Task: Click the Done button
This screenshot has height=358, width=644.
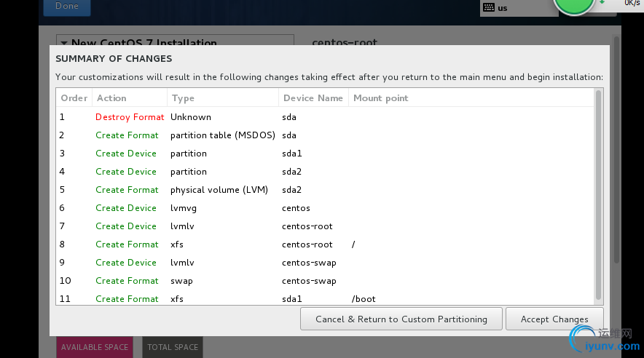Action: pyautogui.click(x=67, y=7)
